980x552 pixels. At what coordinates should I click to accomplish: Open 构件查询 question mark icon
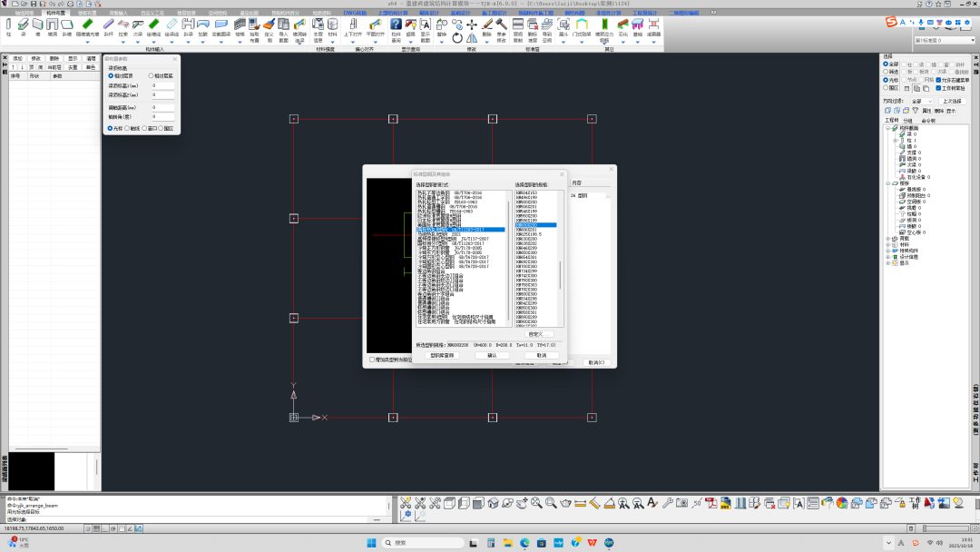click(x=397, y=24)
